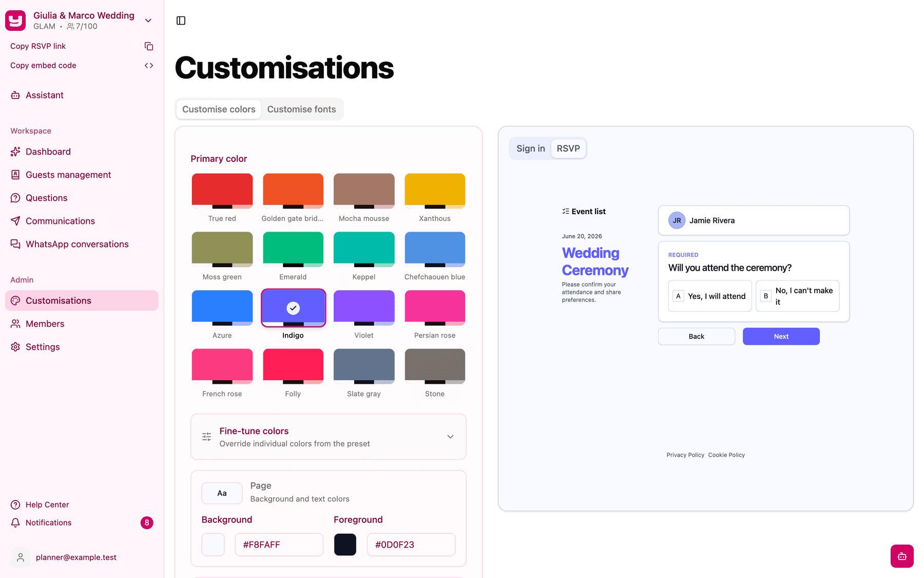
Task: Click the WhatsApp conversations chat icon
Action: (15, 244)
